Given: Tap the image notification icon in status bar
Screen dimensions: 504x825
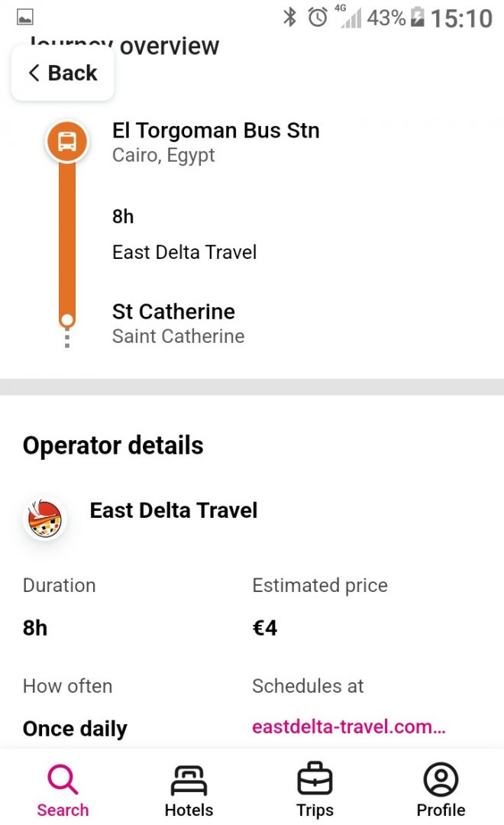Looking at the screenshot, I should 25,17.
